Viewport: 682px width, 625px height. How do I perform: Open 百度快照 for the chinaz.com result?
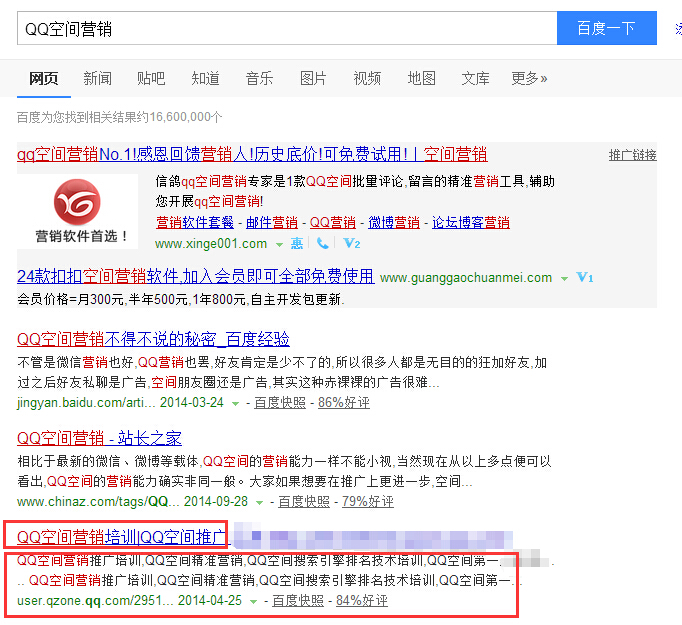(304, 501)
